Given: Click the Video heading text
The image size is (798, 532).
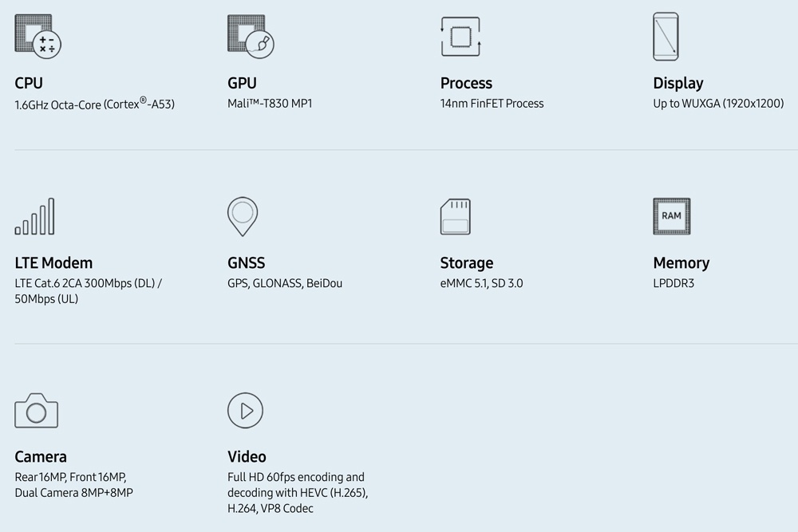Looking at the screenshot, I should (247, 457).
